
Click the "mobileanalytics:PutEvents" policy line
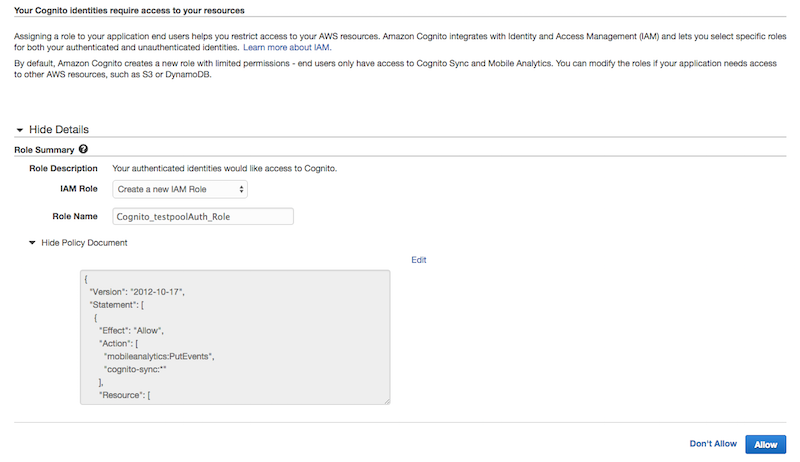point(159,356)
